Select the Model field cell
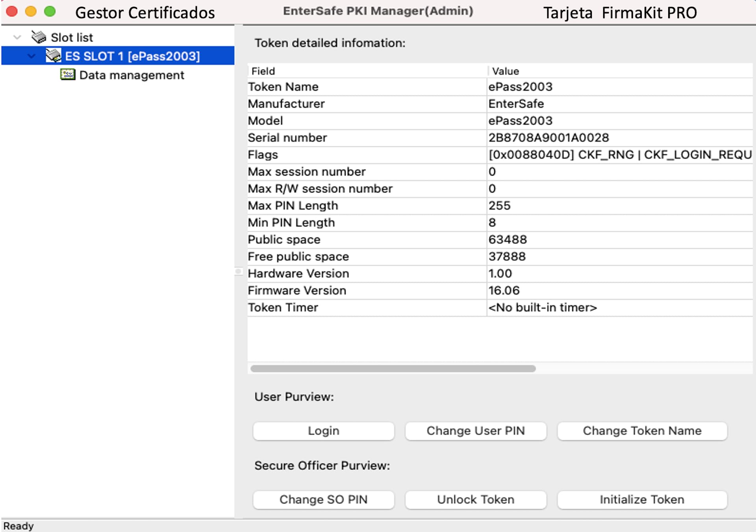756x532 pixels. [x=367, y=120]
